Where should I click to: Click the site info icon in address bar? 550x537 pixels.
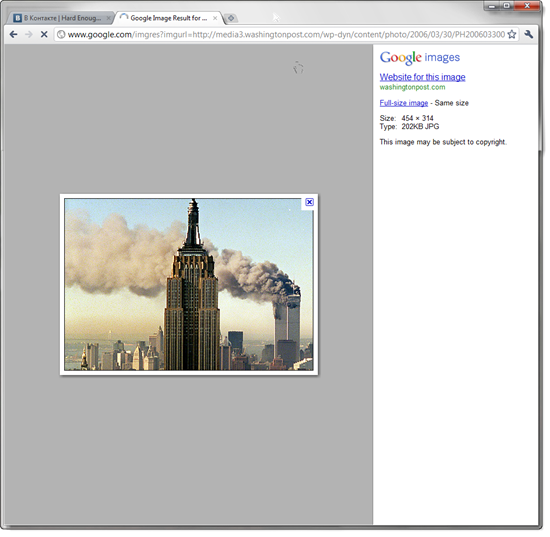(x=61, y=34)
